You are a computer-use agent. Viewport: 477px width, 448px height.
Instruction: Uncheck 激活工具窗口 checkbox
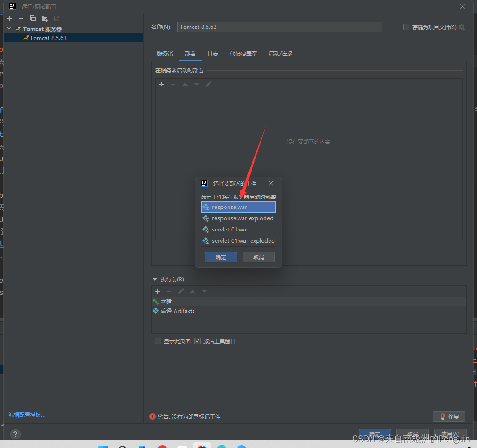198,341
